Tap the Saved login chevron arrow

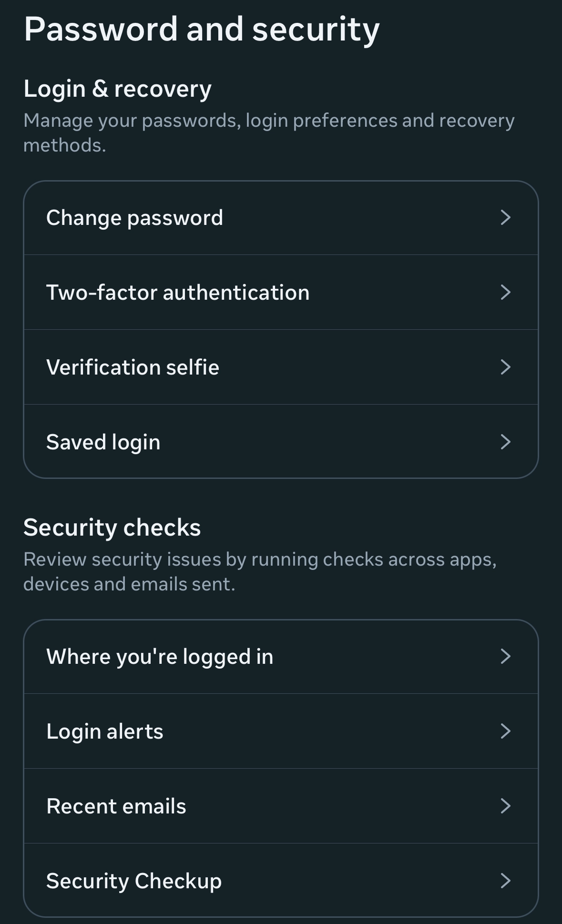click(x=505, y=442)
